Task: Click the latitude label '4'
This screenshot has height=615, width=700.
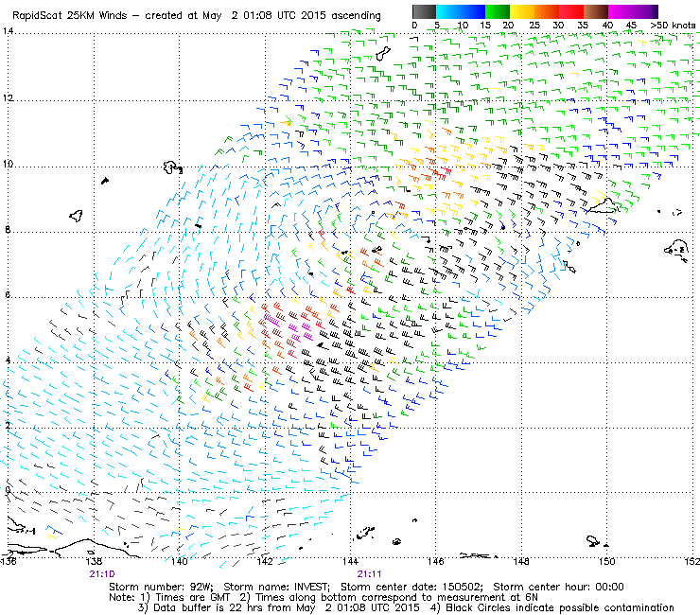Action: [x=8, y=360]
